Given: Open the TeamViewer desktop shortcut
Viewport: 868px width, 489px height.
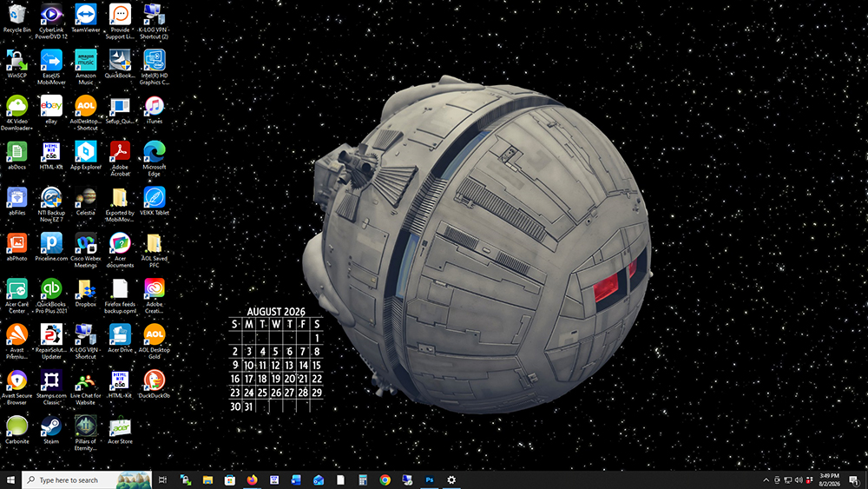Looking at the screenshot, I should pyautogui.click(x=85, y=18).
